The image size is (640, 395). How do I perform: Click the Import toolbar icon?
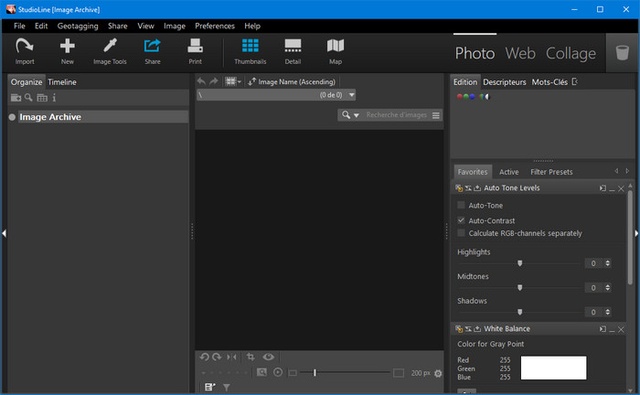tap(24, 51)
